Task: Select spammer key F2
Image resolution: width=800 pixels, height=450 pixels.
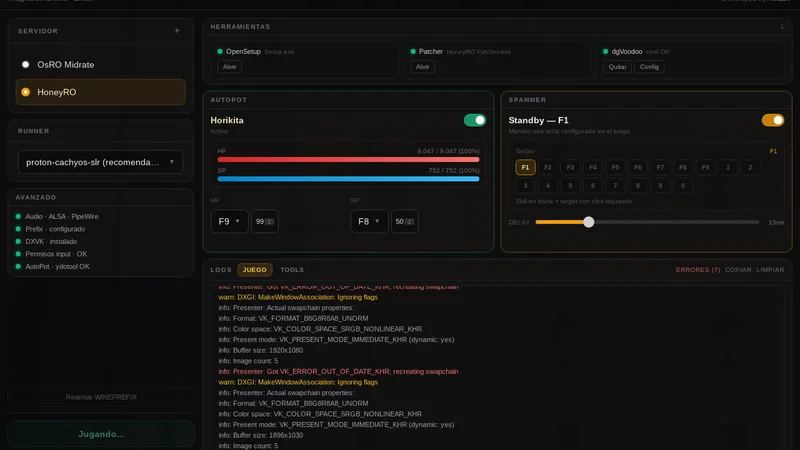Action: point(547,167)
